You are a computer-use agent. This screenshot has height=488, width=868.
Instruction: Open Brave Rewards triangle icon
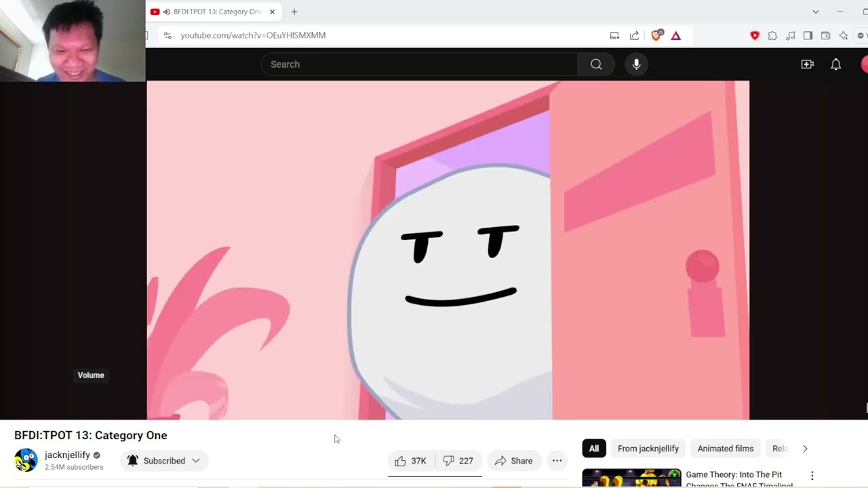[676, 35]
